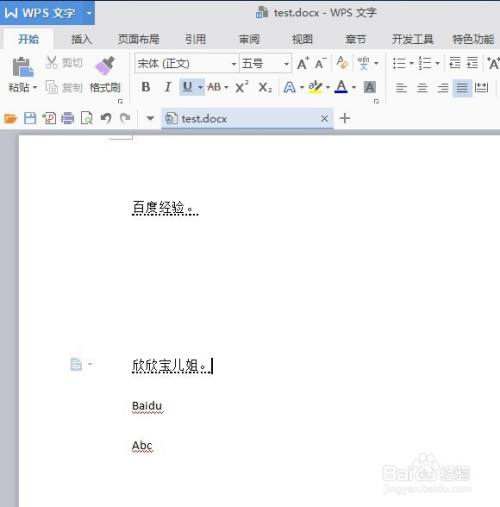Open underline style dropdown arrow

pyautogui.click(x=200, y=87)
